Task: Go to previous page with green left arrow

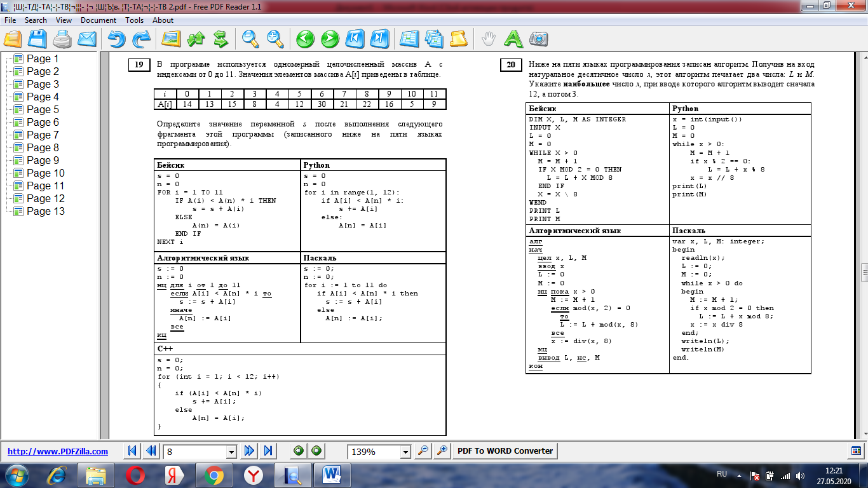Action: 306,39
